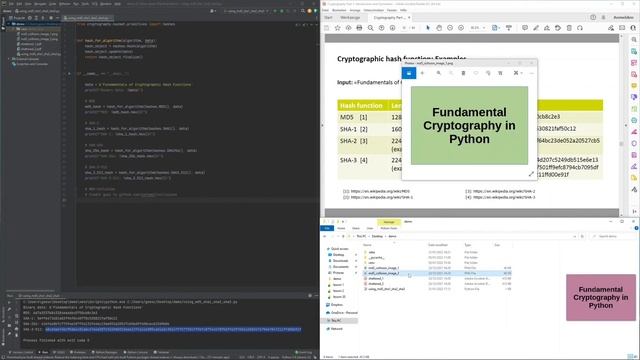Send file by email icon in Acrobat
The height and width of the screenshot is (360, 640).
coord(622,28)
